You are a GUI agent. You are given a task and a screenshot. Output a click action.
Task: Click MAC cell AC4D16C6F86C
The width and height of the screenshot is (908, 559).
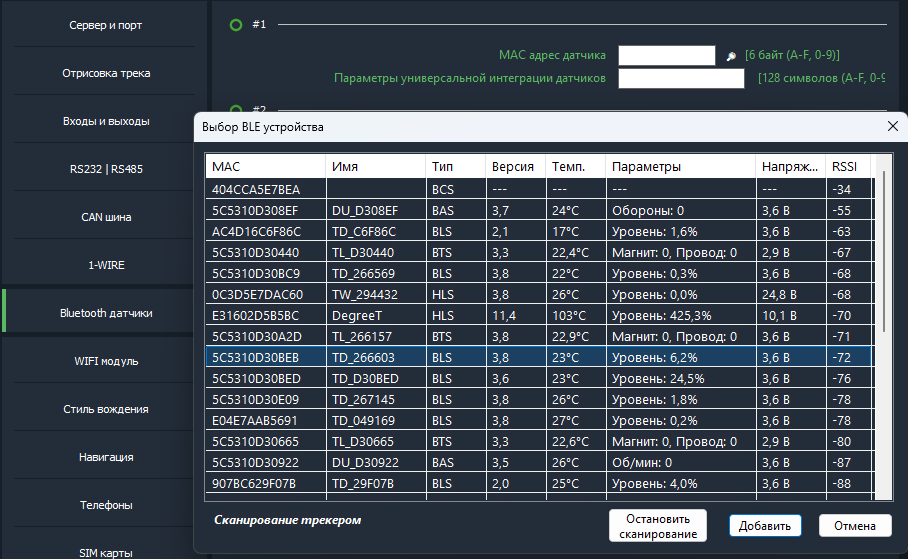(266, 232)
